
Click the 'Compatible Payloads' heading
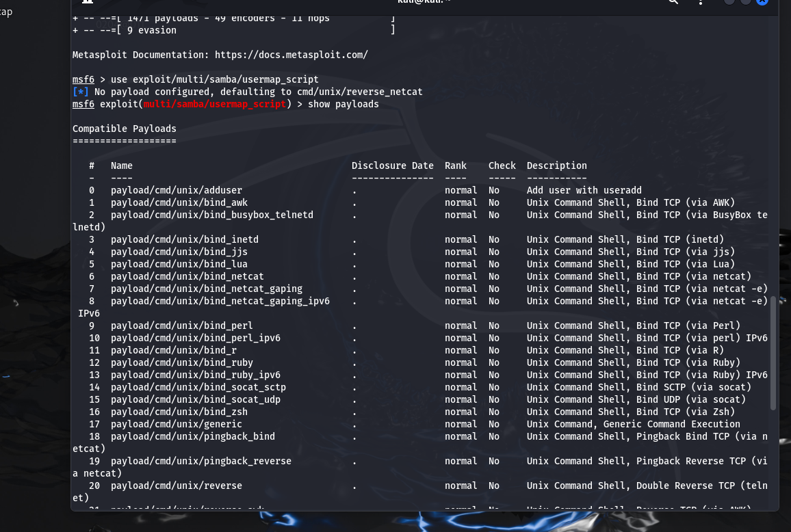124,129
